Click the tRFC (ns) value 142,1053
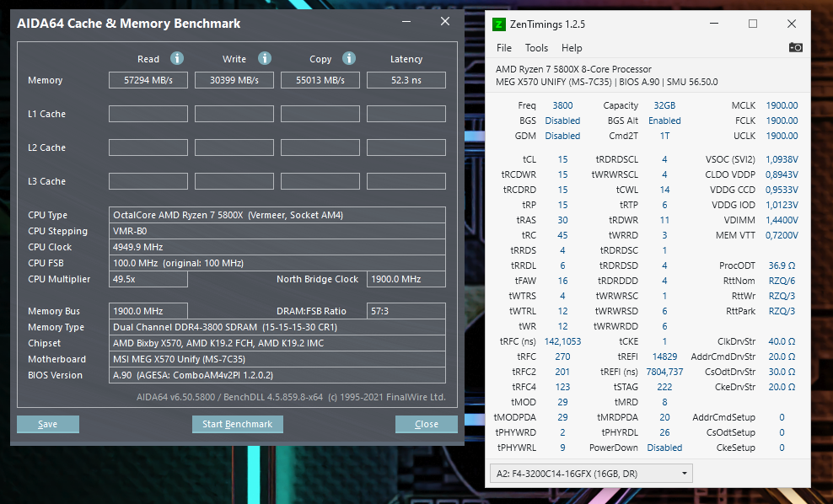Image resolution: width=833 pixels, height=504 pixels. tap(562, 341)
